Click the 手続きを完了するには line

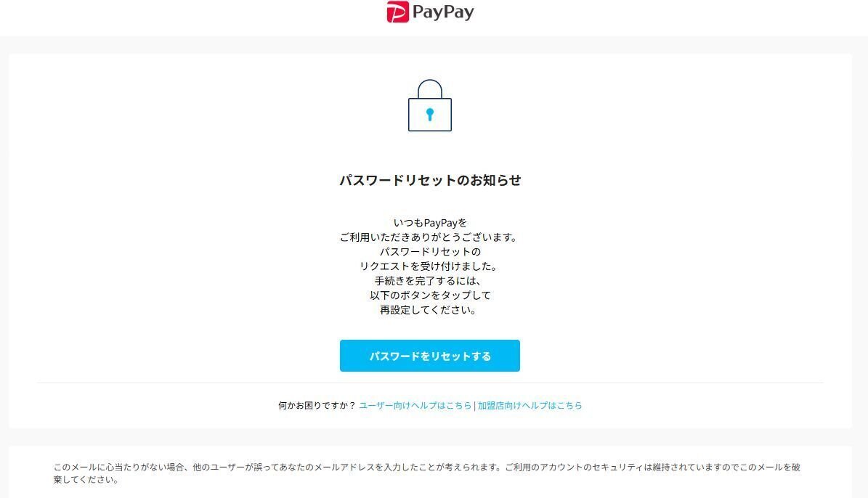pyautogui.click(x=429, y=280)
